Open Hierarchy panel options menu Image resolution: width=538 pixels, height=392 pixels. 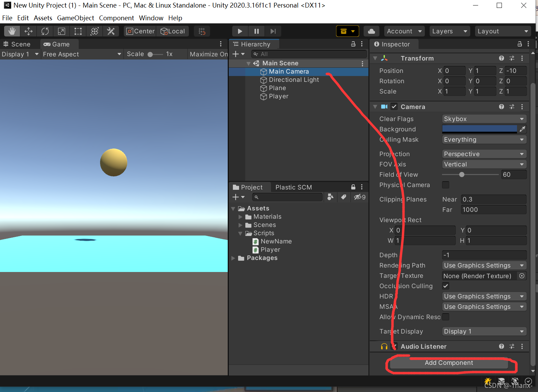362,44
